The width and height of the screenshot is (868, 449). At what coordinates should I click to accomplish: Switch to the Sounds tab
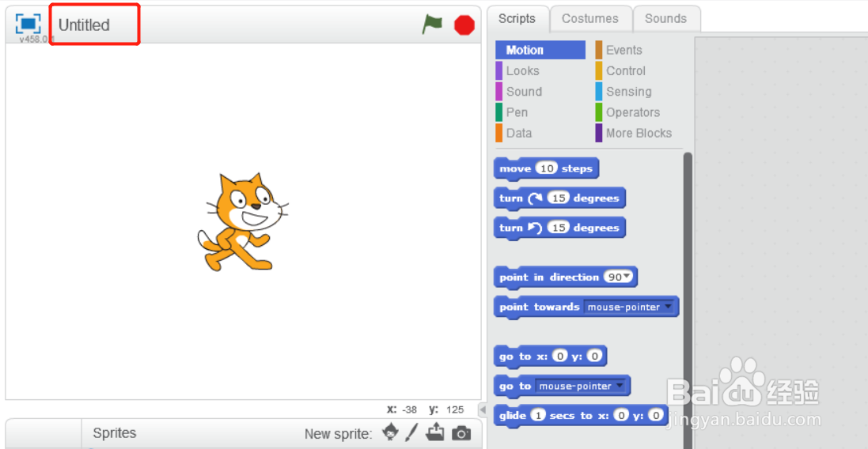[x=665, y=19]
